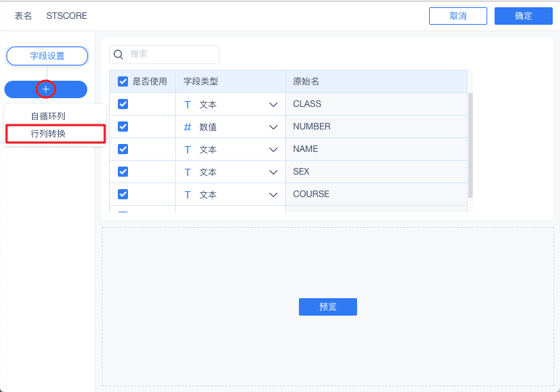Image resolution: width=560 pixels, height=392 pixels.
Task: Select 自循环列 from the menu
Action: pyautogui.click(x=48, y=116)
